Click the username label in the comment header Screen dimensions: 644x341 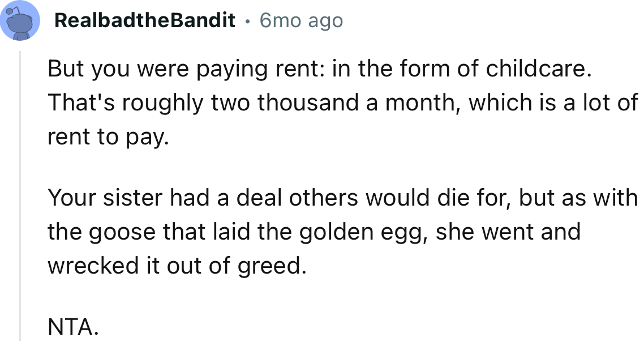point(144,20)
